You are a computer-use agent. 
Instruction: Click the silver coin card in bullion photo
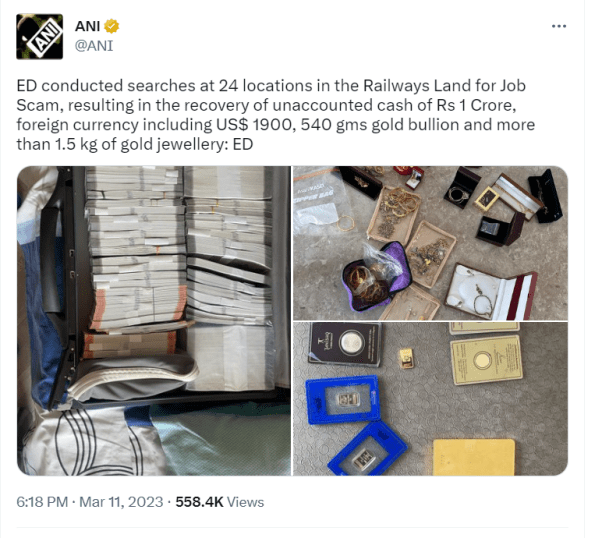(345, 344)
